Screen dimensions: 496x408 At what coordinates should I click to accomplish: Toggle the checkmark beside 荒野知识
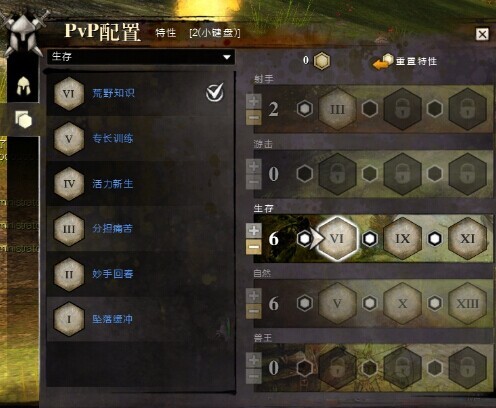tap(215, 92)
